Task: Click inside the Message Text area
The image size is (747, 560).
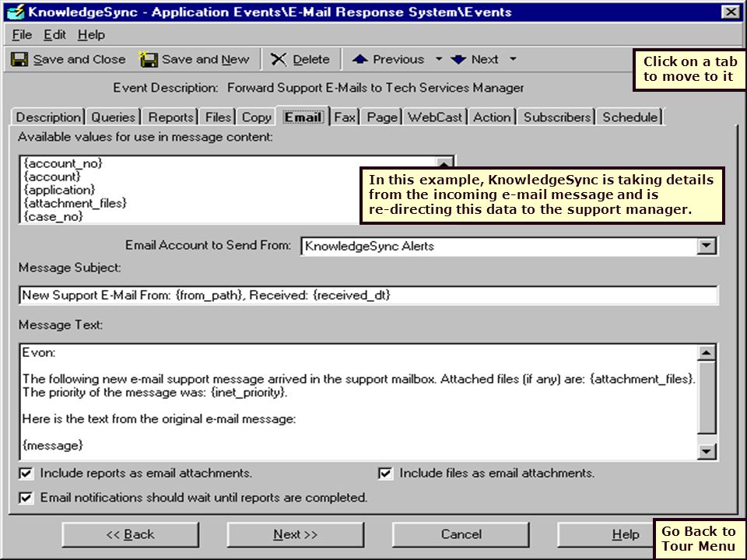Action: (358, 402)
